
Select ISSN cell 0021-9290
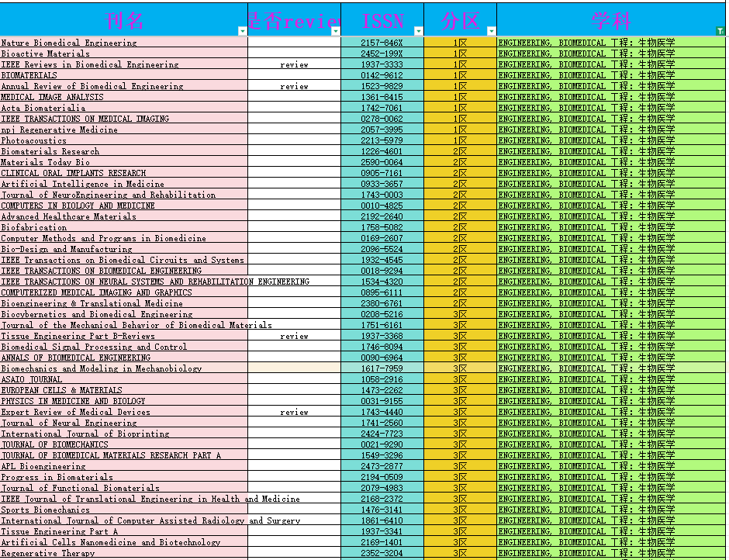coord(382,444)
